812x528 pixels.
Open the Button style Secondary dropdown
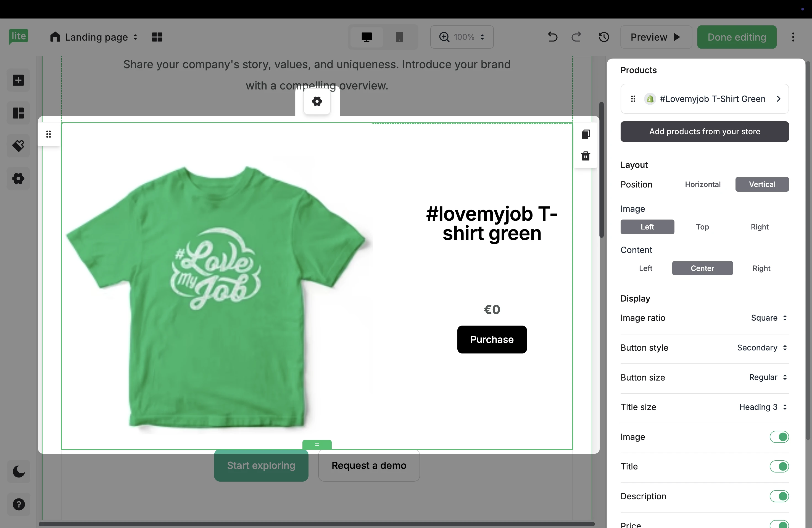pos(762,348)
